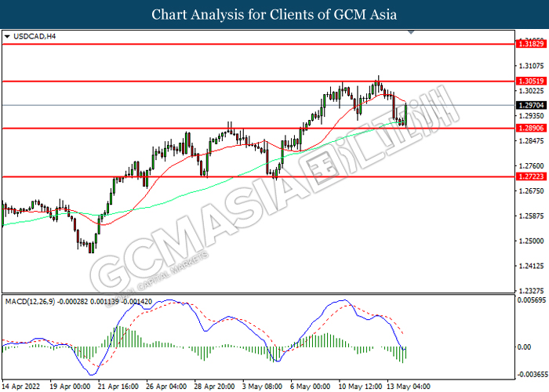Select the red horizontal line at 1.31829
The image size is (549, 392).
pyautogui.click(x=258, y=44)
